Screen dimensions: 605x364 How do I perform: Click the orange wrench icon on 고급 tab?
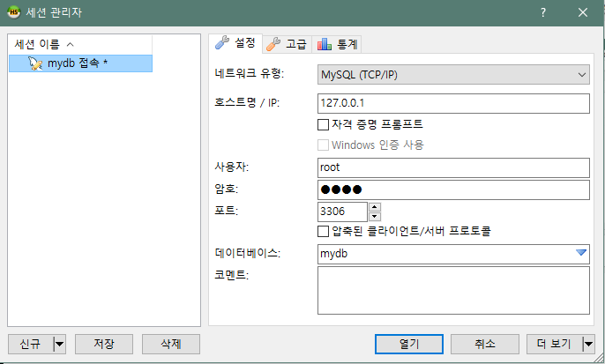pos(273,44)
